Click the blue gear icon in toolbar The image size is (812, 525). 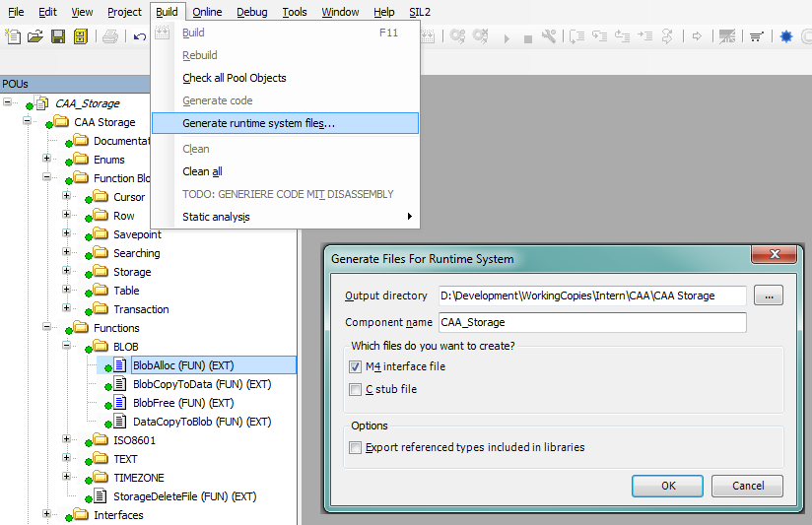point(785,36)
